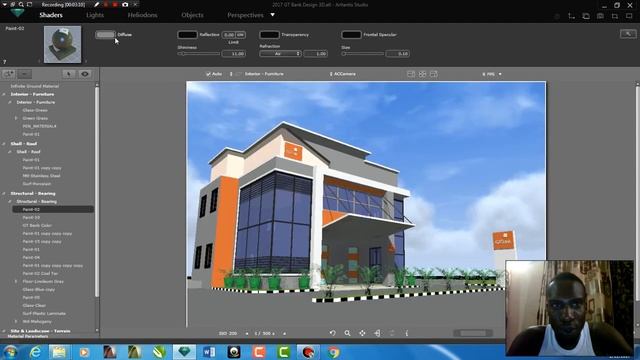
Task: Click the wrench settings button in shader panel
Action: 628,34
